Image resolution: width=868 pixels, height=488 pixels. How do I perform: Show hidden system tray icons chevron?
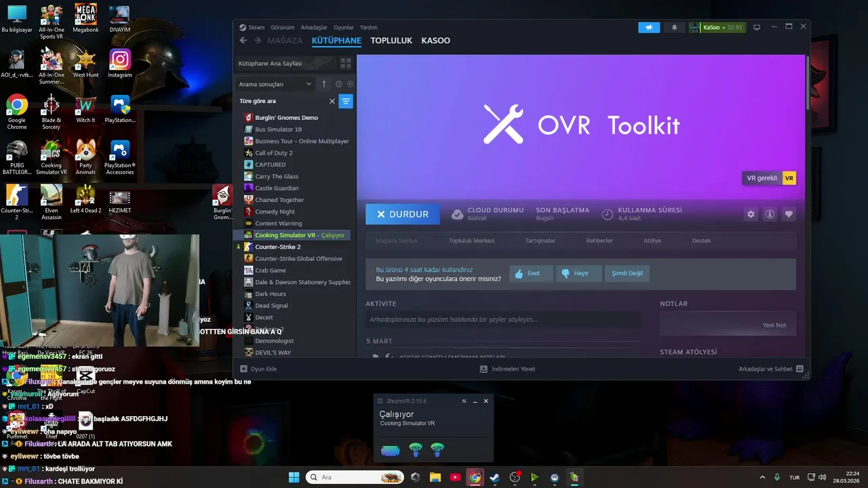[x=762, y=477]
